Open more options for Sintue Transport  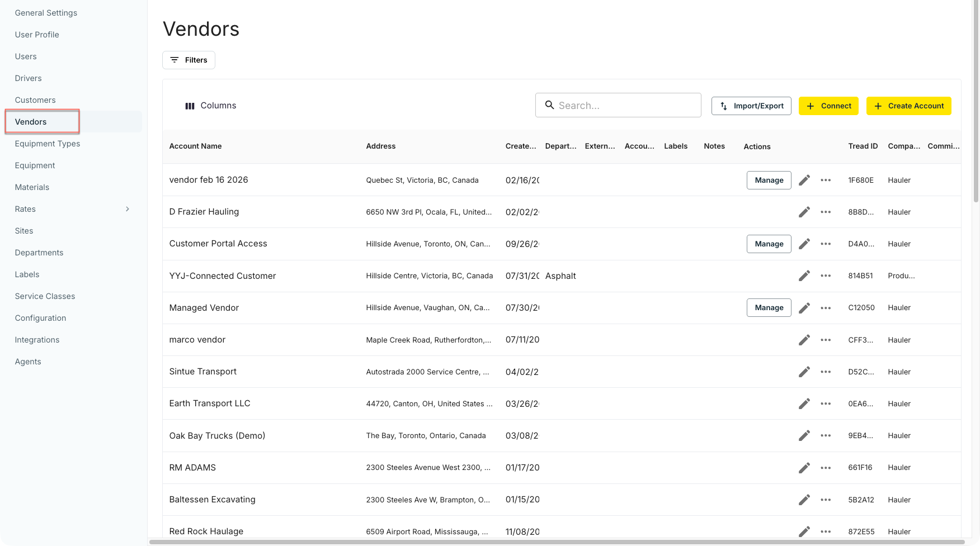pos(826,372)
